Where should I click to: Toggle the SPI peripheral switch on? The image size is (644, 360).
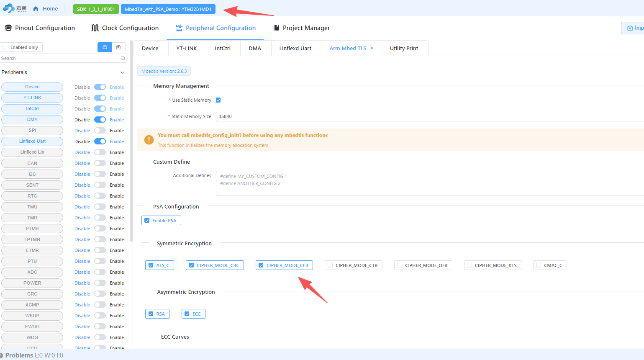100,131
